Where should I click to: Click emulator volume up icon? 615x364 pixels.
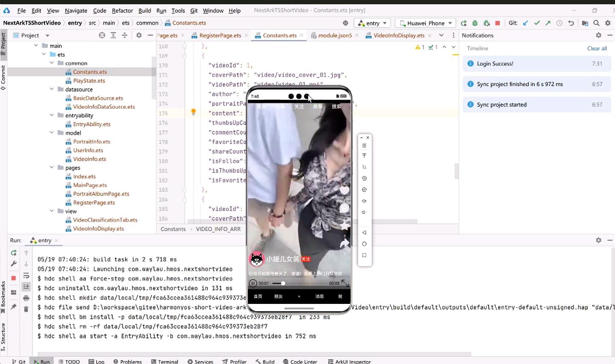[364, 201]
